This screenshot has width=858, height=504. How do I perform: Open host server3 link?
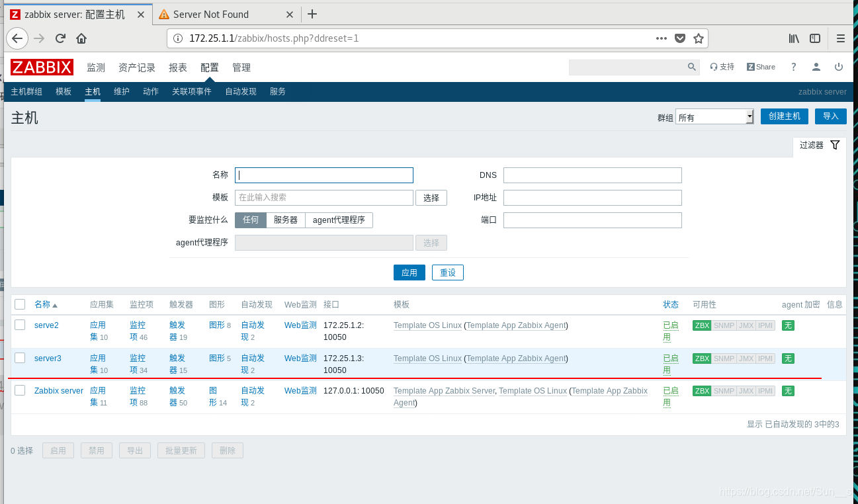coord(48,358)
